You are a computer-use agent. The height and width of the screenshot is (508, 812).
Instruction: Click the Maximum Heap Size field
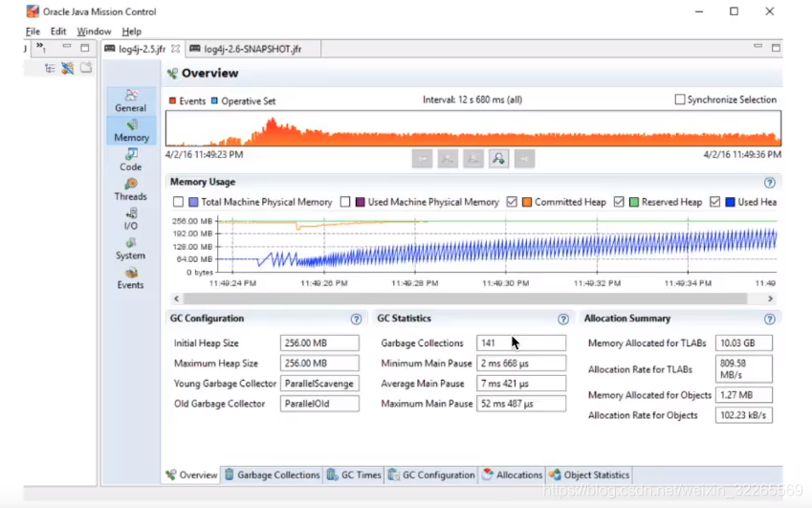coord(319,363)
